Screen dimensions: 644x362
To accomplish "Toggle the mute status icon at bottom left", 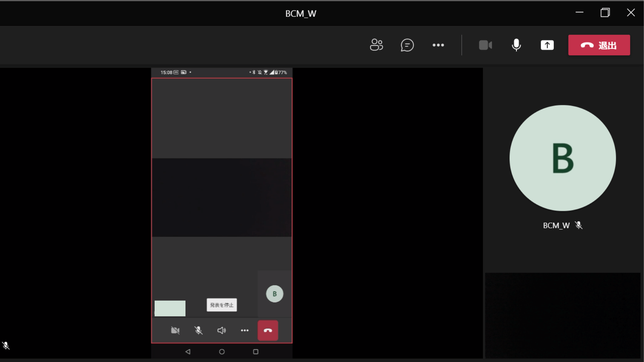I will click(x=6, y=346).
